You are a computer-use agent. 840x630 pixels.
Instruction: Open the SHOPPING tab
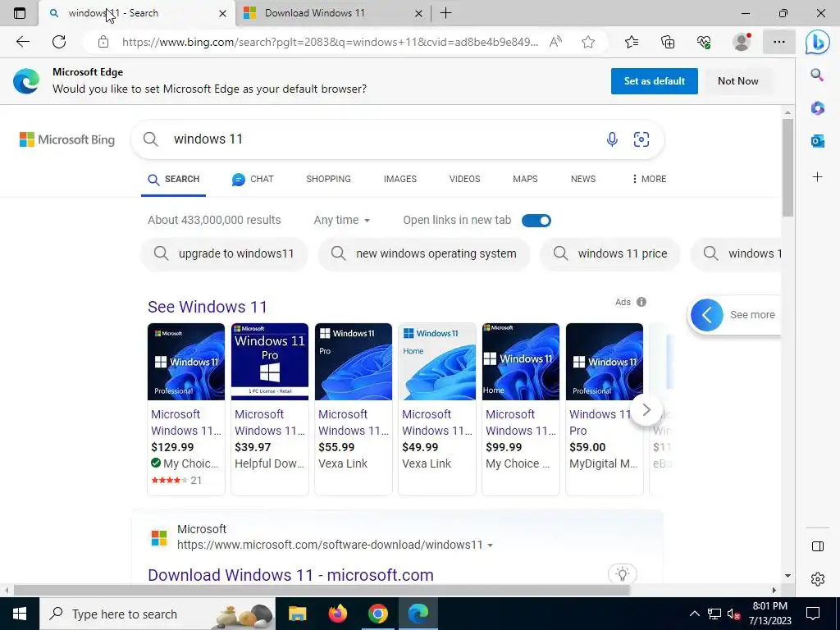[x=328, y=179]
